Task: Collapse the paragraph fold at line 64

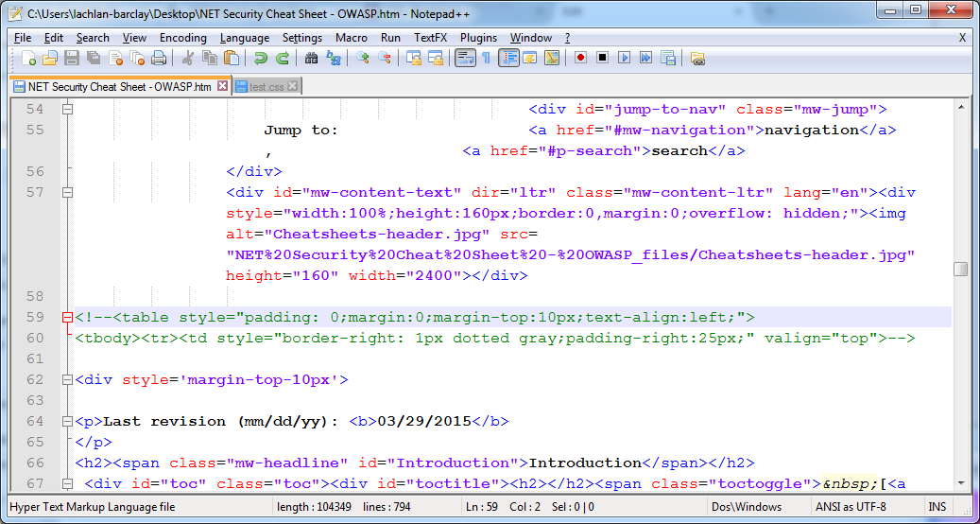Action: point(67,422)
